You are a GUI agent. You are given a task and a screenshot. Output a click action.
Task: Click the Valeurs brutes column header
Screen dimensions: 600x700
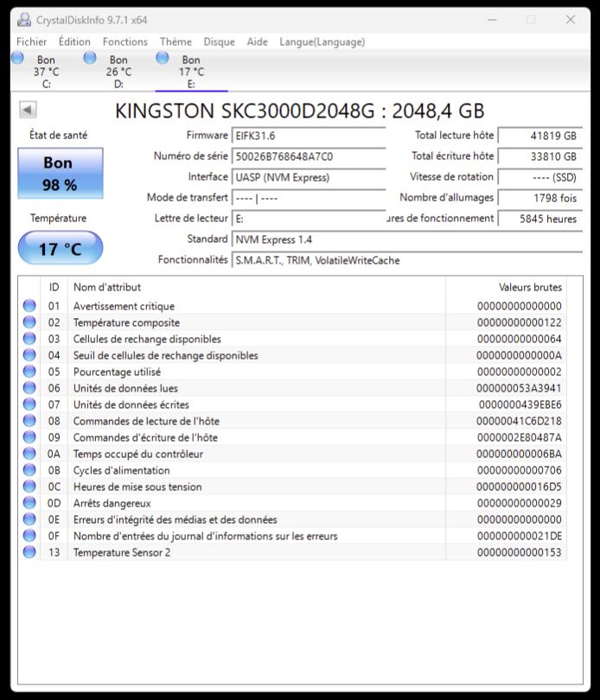coord(529,287)
